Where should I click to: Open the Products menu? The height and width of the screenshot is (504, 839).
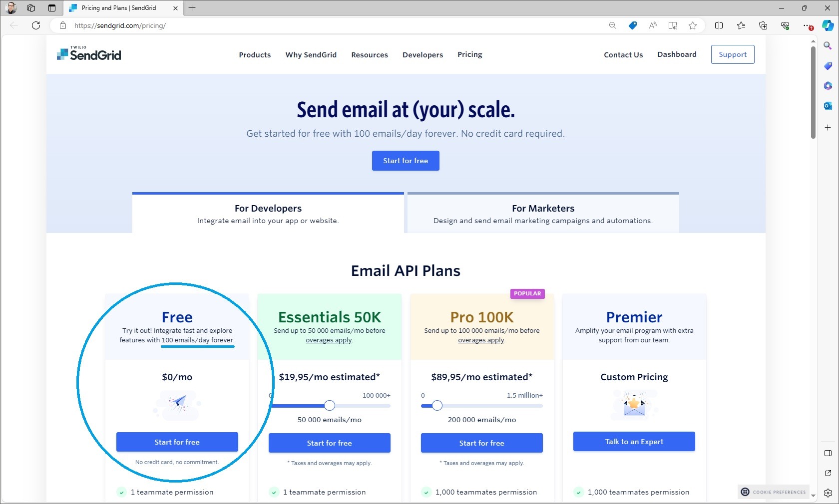[x=255, y=55]
